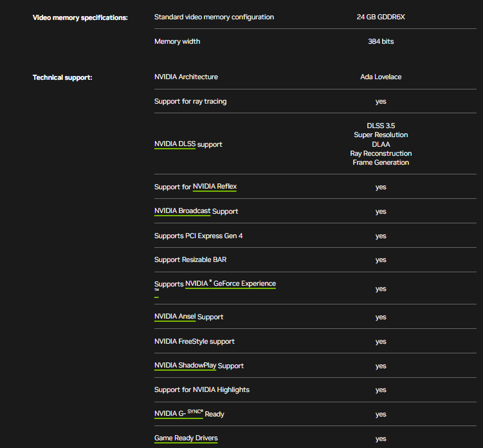The image size is (483, 448).
Task: Click the NVIDIA FreeStyle support label
Action: tap(194, 341)
